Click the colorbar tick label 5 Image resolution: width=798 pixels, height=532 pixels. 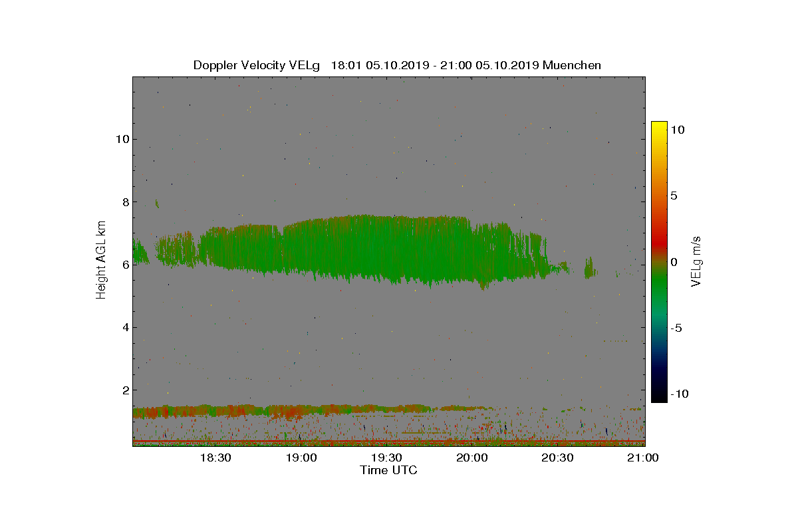674,196
